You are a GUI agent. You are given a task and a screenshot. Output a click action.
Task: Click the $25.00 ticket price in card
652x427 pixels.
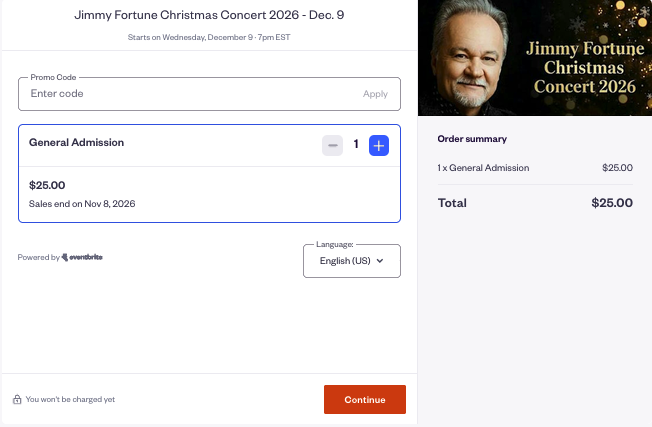point(47,185)
